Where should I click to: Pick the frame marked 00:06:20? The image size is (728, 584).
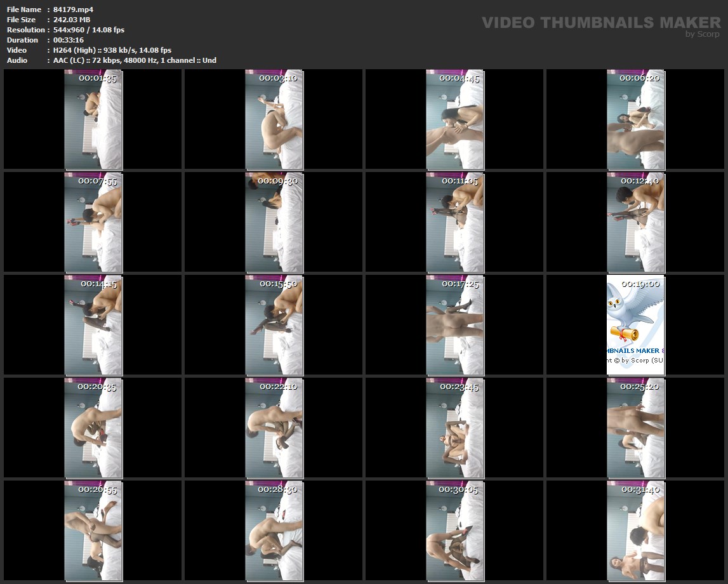635,121
